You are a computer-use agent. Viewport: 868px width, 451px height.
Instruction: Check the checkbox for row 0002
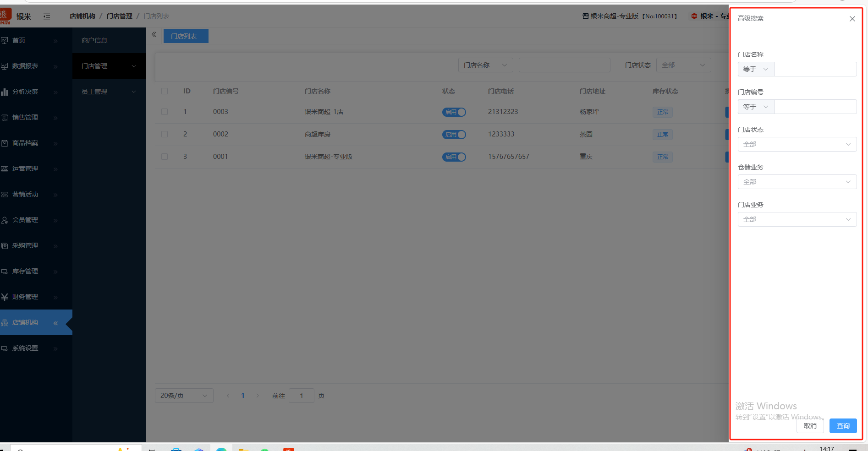pos(165,134)
